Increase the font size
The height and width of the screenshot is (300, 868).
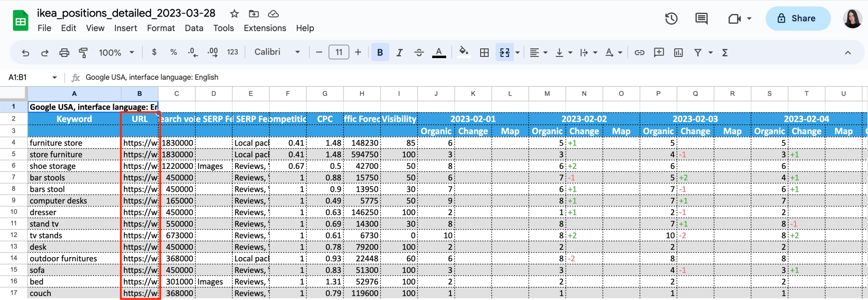coord(358,52)
